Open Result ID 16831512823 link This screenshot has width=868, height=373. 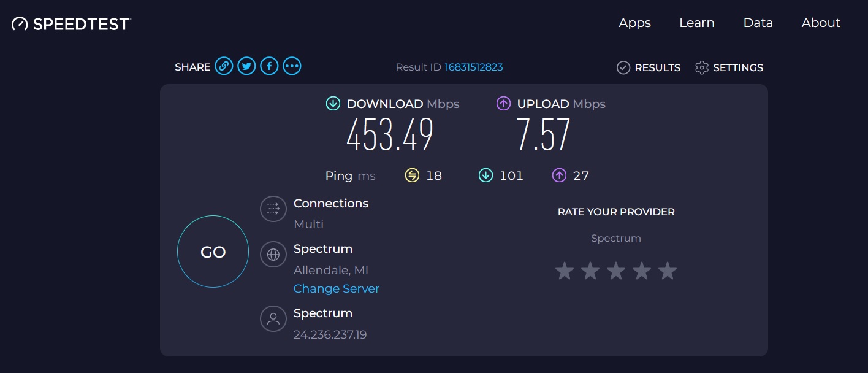(x=474, y=67)
